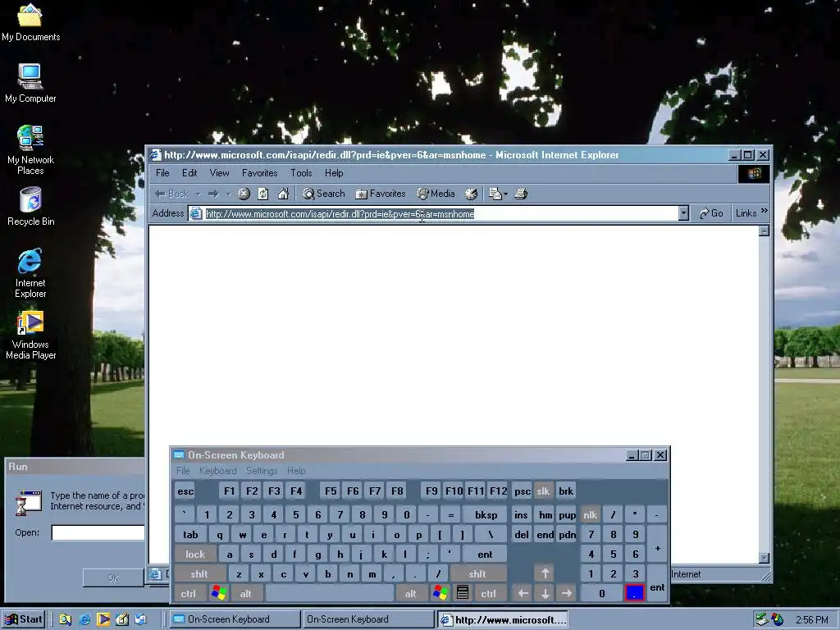Open the Edit menu in Internet Explorer
This screenshot has height=630, width=840.
[189, 173]
